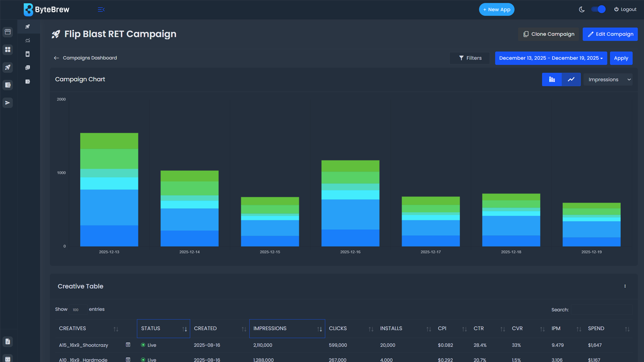Click the video library icon in submenu
644x362 pixels.
click(x=28, y=67)
